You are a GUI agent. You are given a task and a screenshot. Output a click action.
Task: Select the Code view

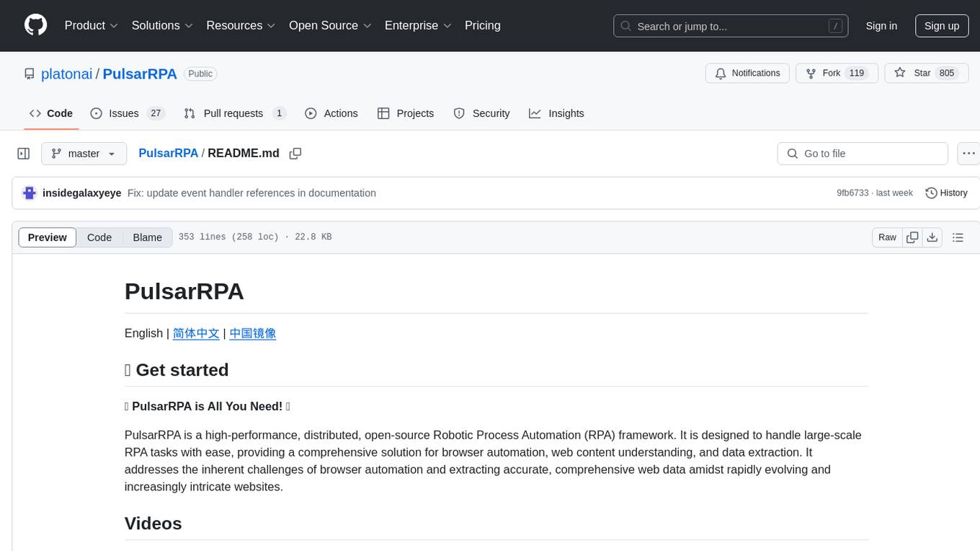point(99,237)
